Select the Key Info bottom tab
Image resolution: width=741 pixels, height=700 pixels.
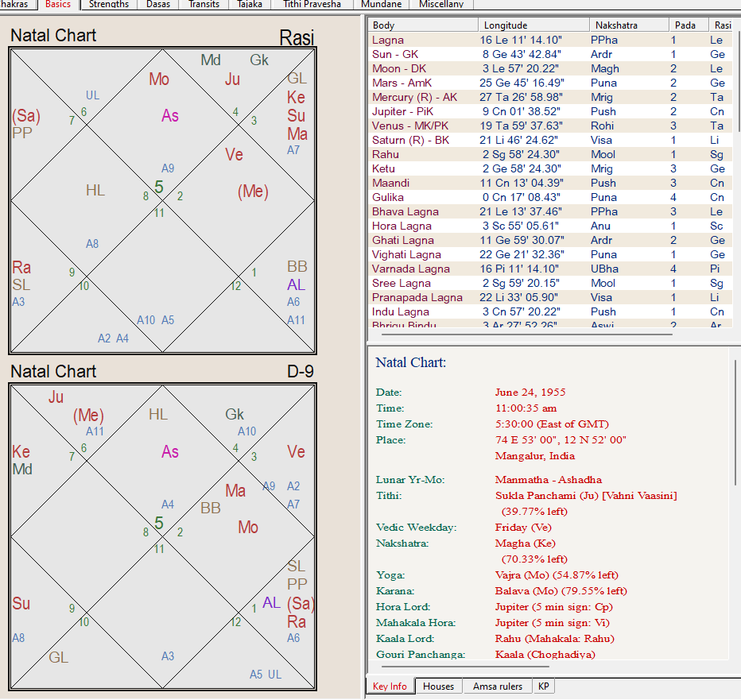pos(390,686)
